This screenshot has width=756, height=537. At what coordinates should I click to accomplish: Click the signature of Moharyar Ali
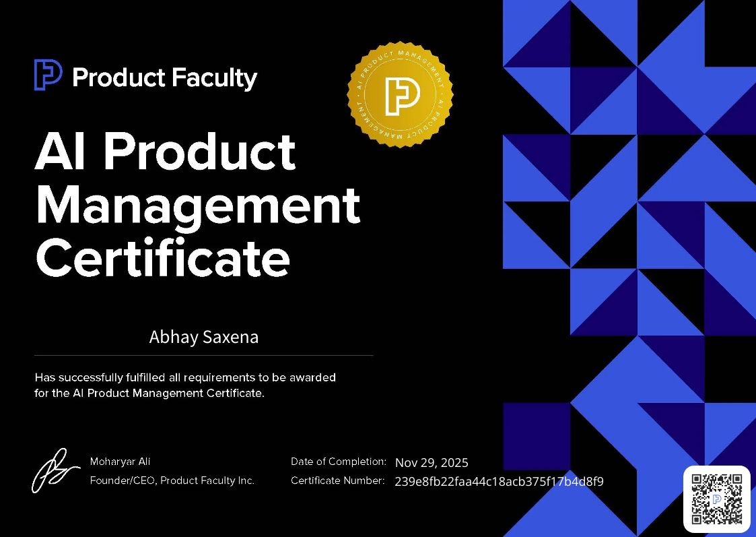54,470
